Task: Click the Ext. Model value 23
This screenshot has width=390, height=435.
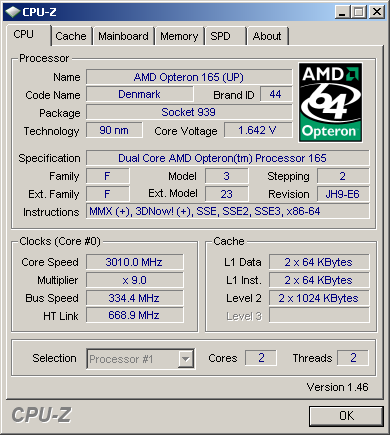Action: click(x=227, y=194)
